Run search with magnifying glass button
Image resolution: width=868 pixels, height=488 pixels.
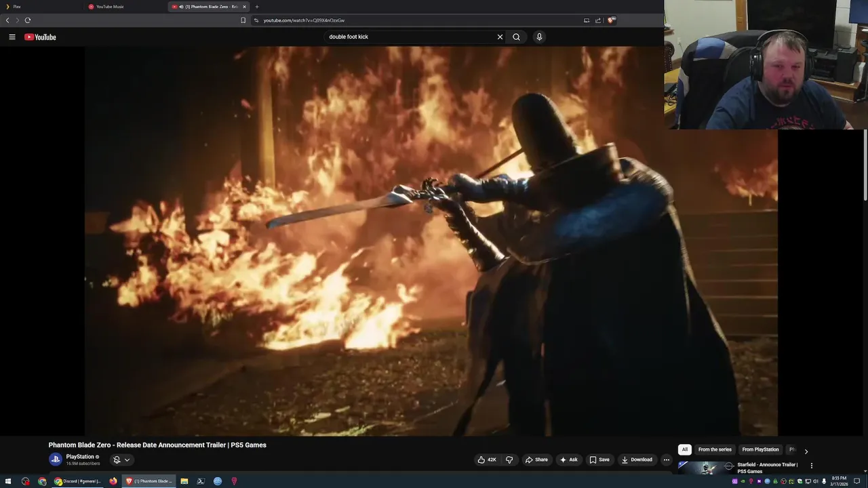coord(516,37)
